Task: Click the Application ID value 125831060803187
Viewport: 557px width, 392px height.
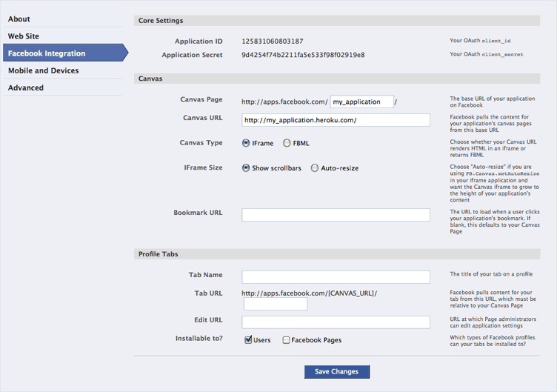Action: tap(273, 41)
